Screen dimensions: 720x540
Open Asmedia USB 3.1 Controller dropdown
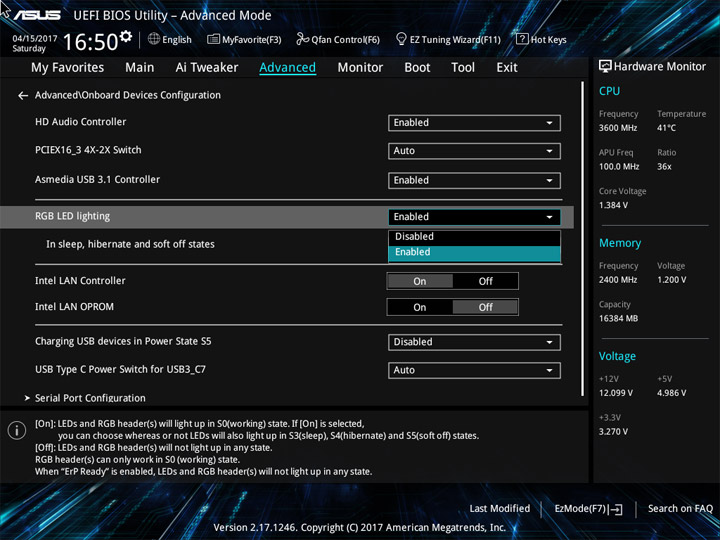(x=474, y=180)
